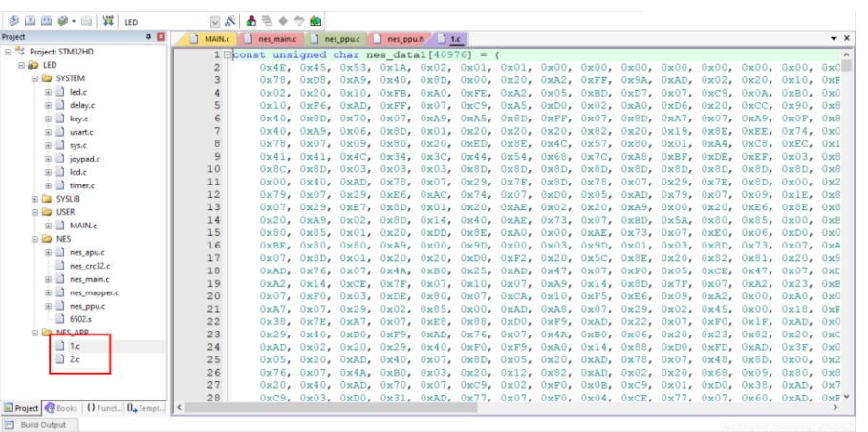Click the SYSLIB folder icon
The width and height of the screenshot is (868, 432).
pyautogui.click(x=47, y=199)
